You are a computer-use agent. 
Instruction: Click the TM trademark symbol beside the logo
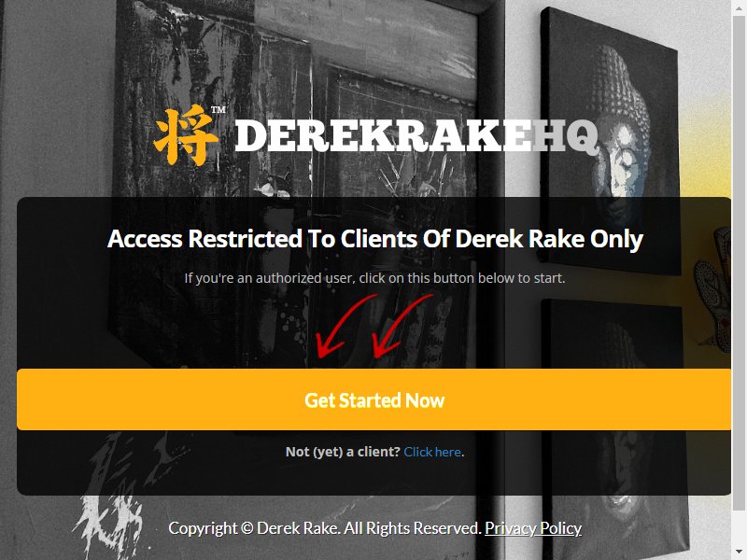coord(218,110)
